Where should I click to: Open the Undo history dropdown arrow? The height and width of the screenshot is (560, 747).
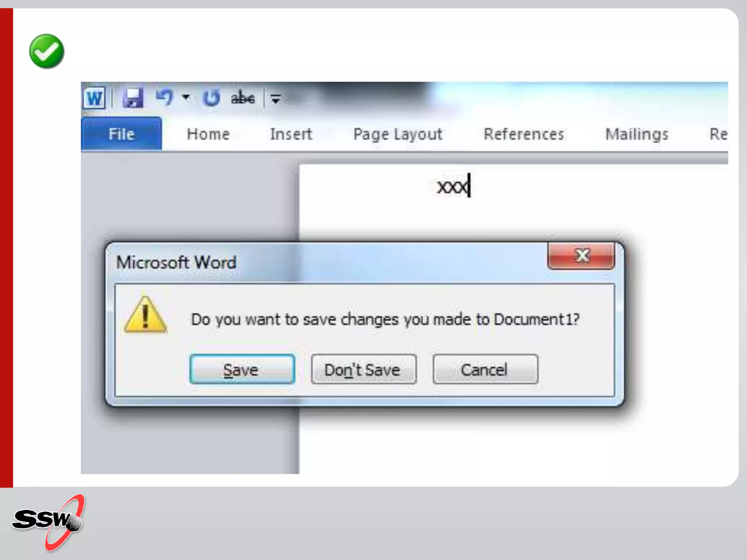point(186,97)
